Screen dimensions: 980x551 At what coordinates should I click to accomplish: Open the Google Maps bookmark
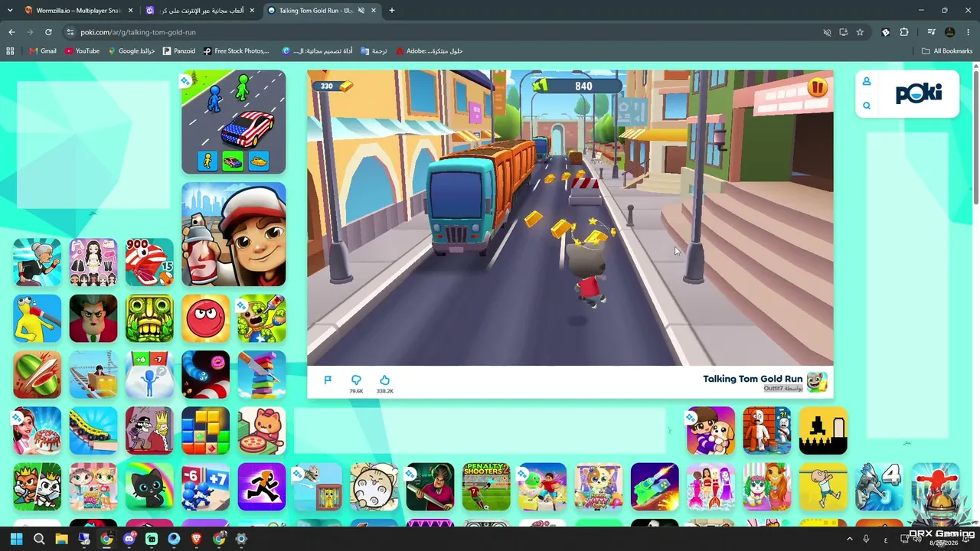[x=132, y=51]
